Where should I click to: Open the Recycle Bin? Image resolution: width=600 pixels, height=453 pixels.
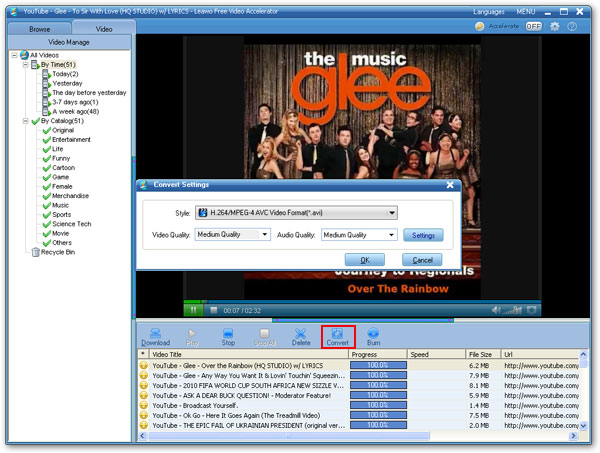coord(54,252)
